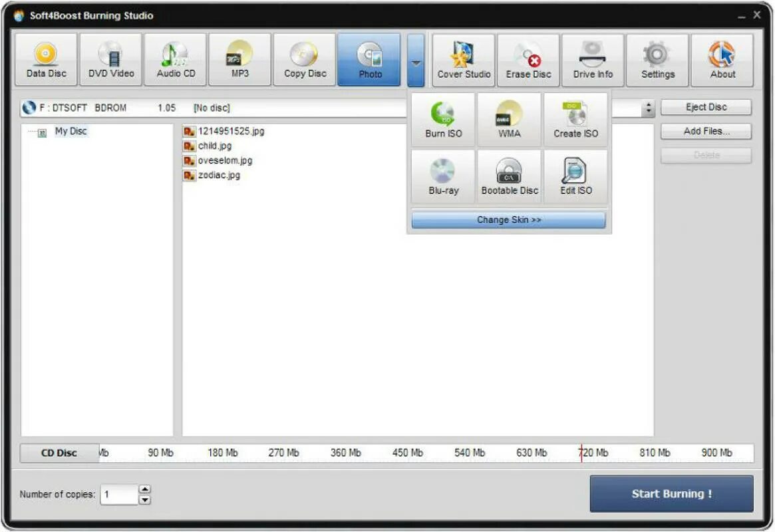
Task: Open the Settings panel
Action: 657,61
